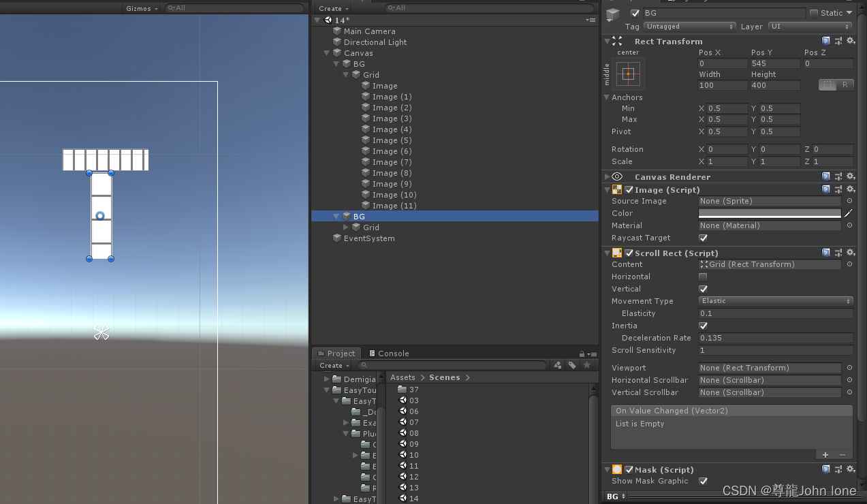
Task: Search project by type icon
Action: click(x=558, y=365)
